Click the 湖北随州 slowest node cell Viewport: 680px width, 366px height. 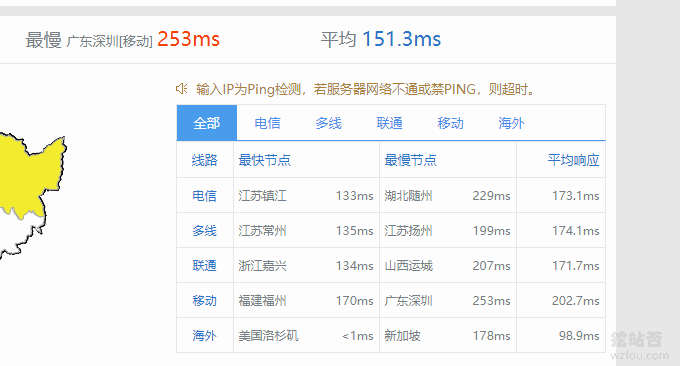coord(408,196)
